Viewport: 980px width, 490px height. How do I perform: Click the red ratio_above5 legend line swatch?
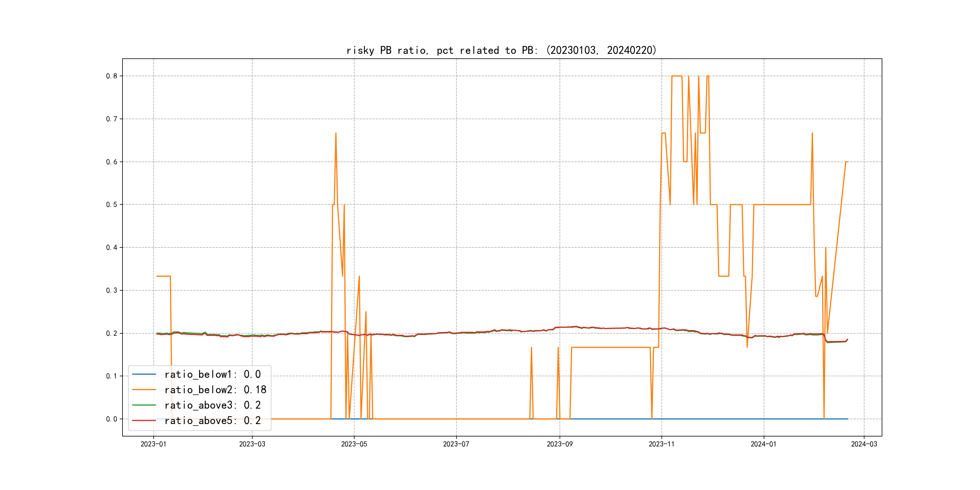click(144, 420)
